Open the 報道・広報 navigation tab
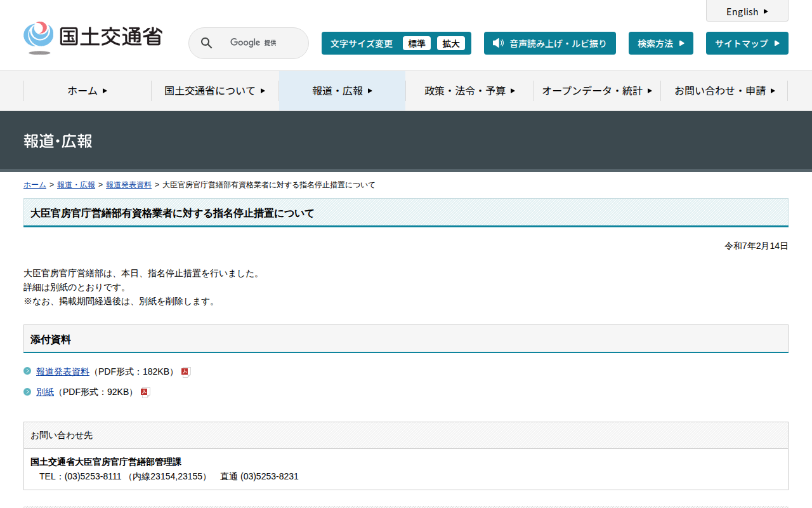 [342, 91]
